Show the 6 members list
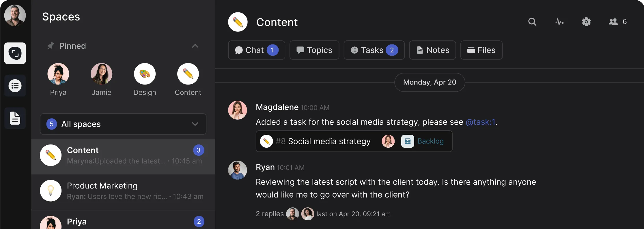The height and width of the screenshot is (229, 644). tap(618, 22)
